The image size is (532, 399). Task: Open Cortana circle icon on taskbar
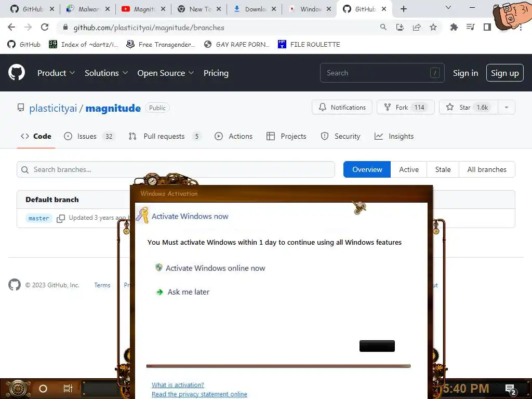43,389
